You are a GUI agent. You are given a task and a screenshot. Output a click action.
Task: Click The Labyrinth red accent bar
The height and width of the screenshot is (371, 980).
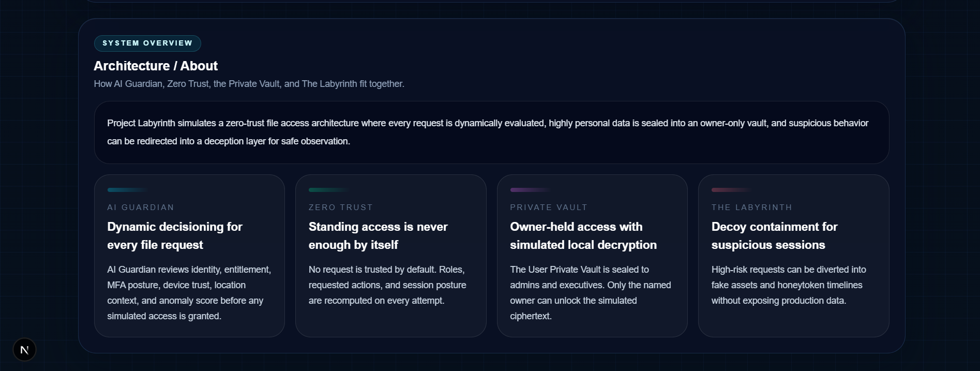point(731,190)
